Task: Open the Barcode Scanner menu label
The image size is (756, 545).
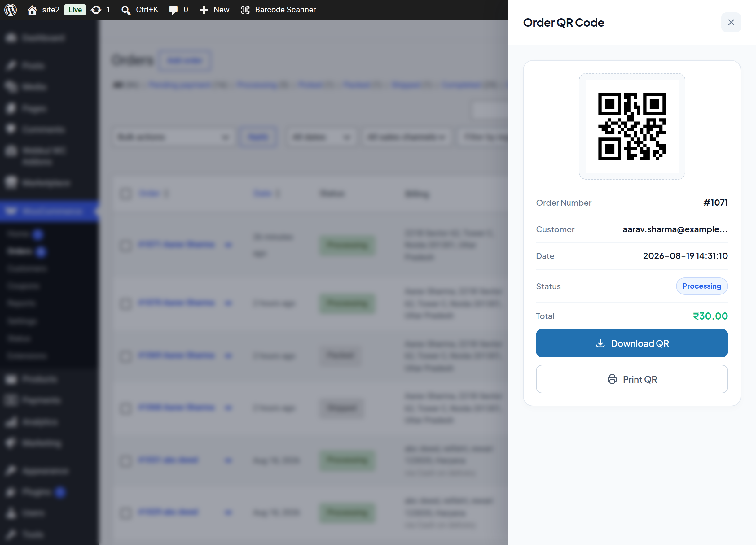Action: pos(285,10)
